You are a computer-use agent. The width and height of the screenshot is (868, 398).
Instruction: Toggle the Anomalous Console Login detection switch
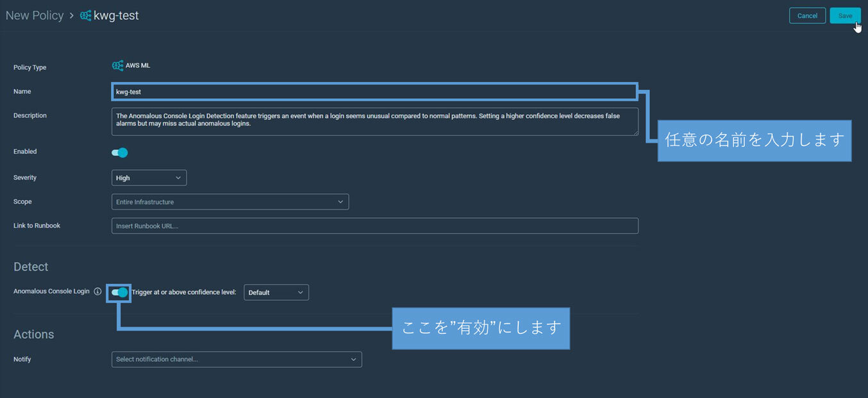(x=120, y=292)
